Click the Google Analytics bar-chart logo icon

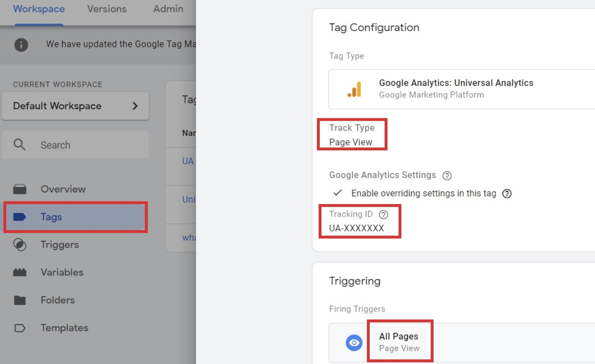tap(354, 90)
